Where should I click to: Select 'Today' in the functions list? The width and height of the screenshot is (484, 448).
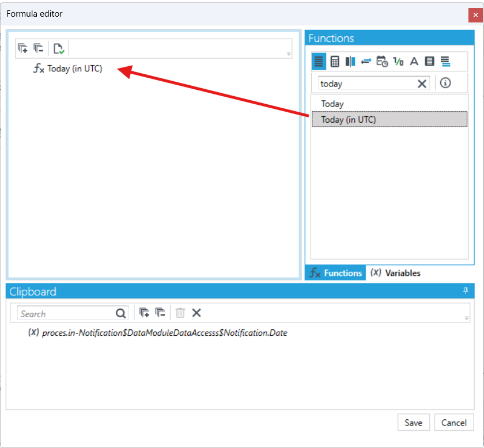390,104
